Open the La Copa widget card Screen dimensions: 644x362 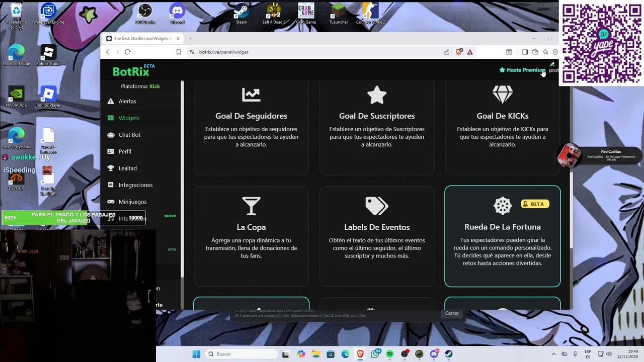point(251,236)
